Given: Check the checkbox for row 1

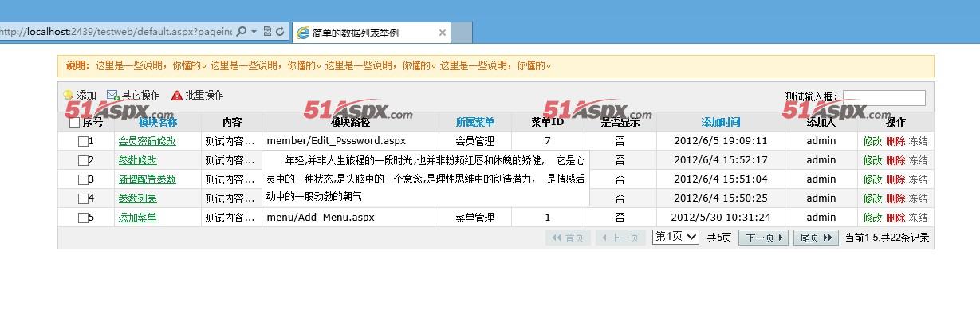Looking at the screenshot, I should pyautogui.click(x=83, y=141).
